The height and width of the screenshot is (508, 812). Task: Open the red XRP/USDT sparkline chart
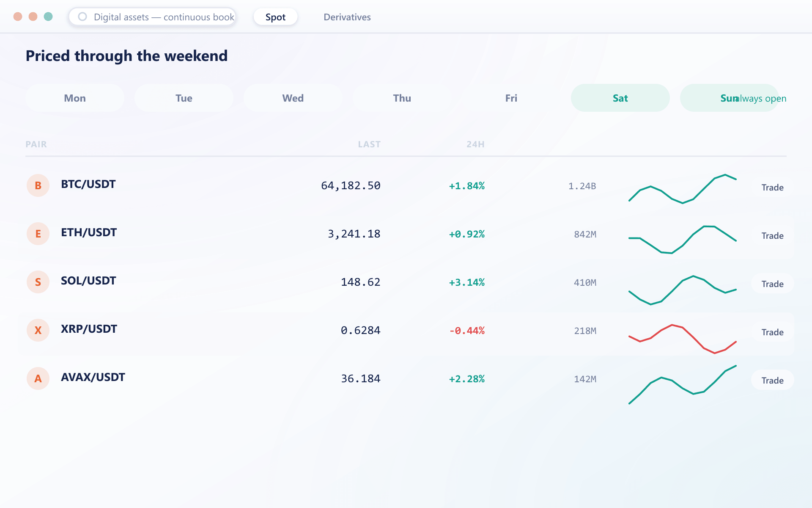pyautogui.click(x=683, y=339)
